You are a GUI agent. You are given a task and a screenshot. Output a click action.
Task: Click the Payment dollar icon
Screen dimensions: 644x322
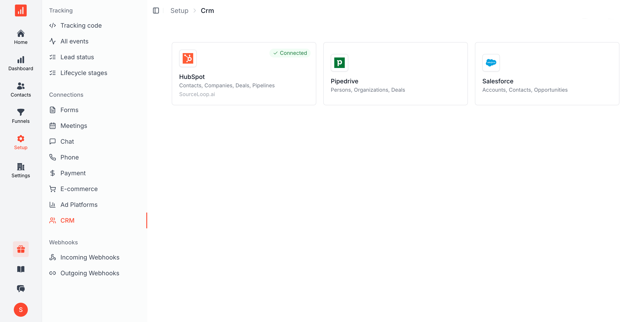(53, 173)
